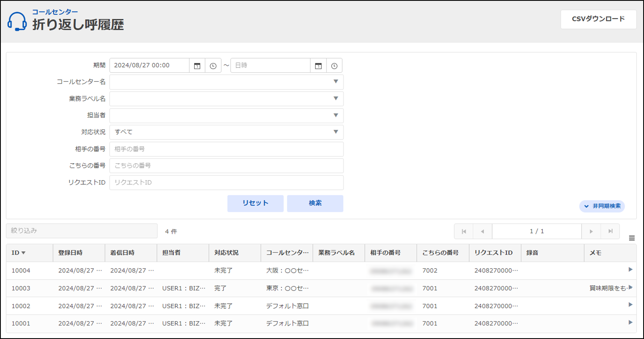Click the headset call center icon

click(x=17, y=21)
